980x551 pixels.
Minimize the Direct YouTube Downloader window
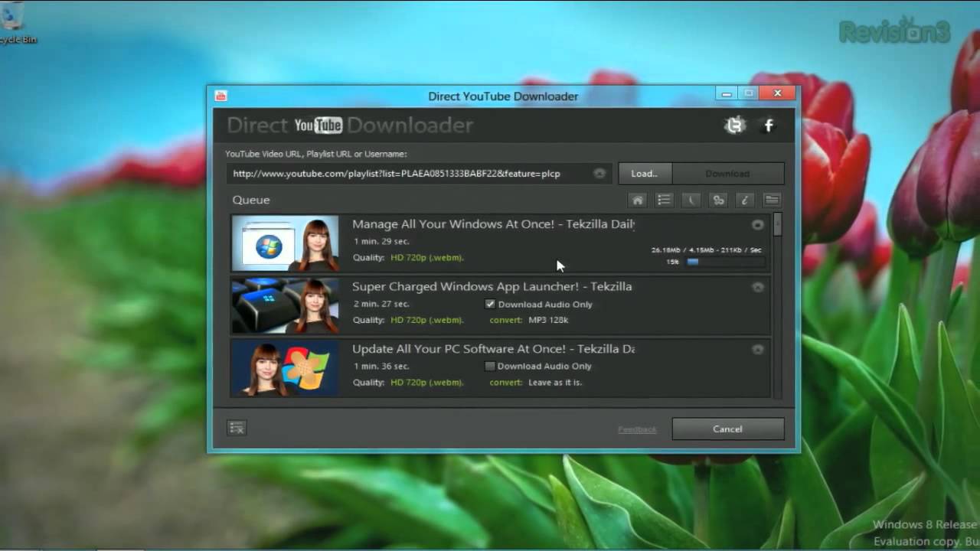point(727,93)
